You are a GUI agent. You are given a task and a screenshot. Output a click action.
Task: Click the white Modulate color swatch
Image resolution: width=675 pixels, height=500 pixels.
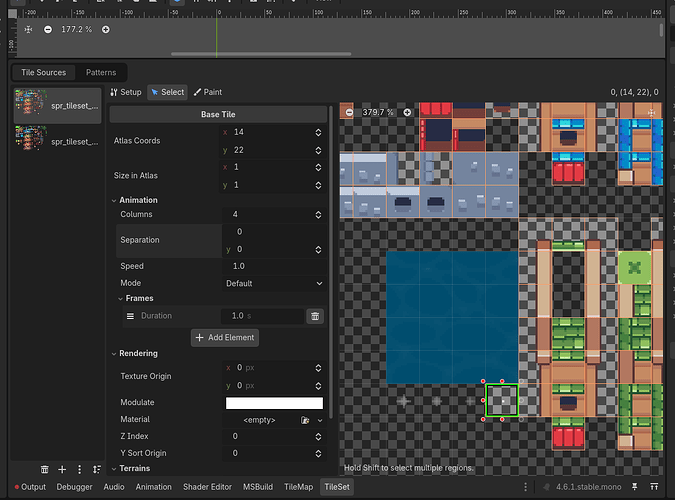(274, 403)
